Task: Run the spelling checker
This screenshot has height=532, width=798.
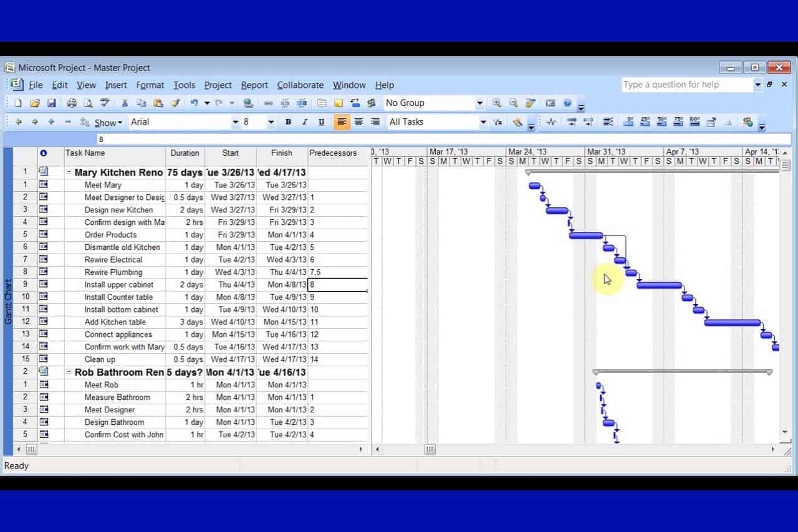Action: 105,103
